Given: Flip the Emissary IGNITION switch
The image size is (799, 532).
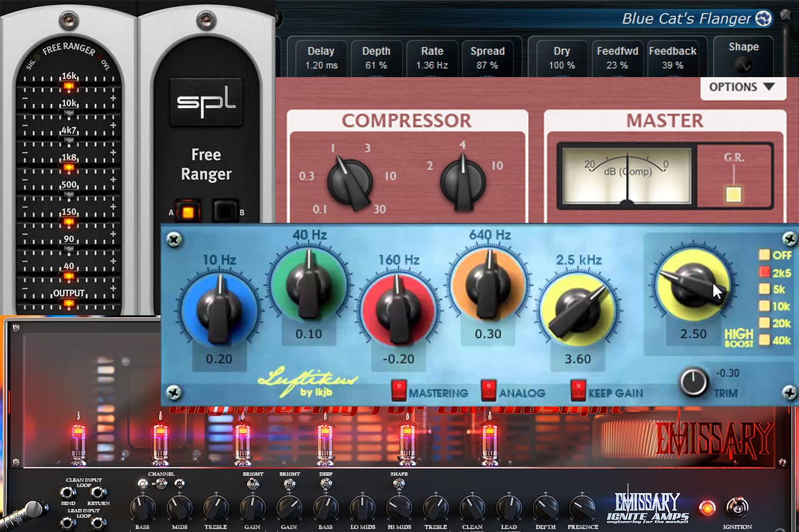Looking at the screenshot, I should point(737,507).
